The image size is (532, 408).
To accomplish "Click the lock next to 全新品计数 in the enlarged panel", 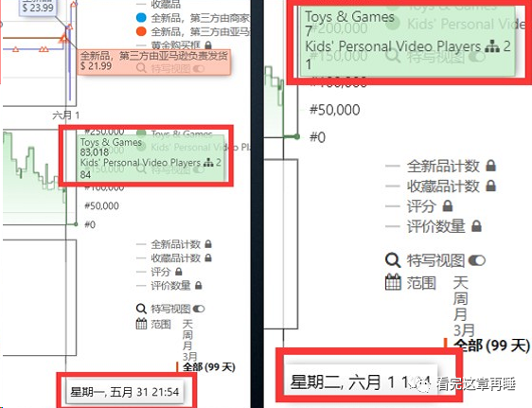I will [x=490, y=166].
